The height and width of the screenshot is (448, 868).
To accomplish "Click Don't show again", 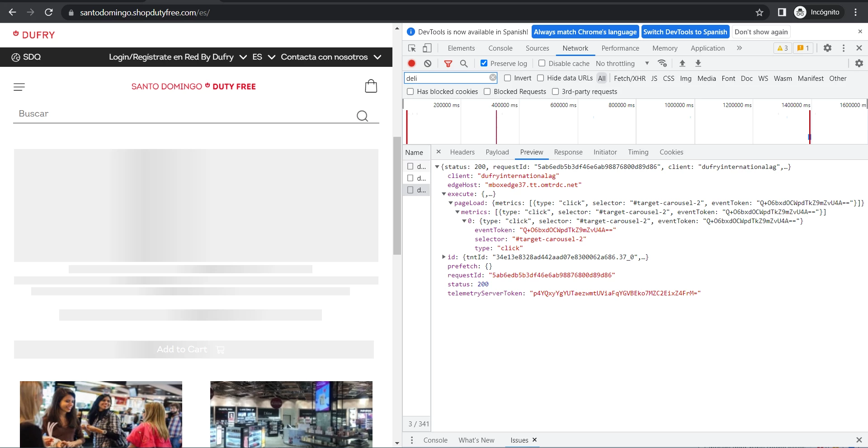I will 761,32.
